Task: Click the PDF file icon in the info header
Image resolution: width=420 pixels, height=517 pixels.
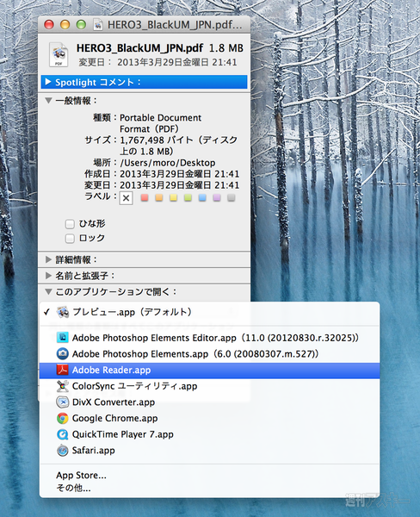Action: coord(59,55)
